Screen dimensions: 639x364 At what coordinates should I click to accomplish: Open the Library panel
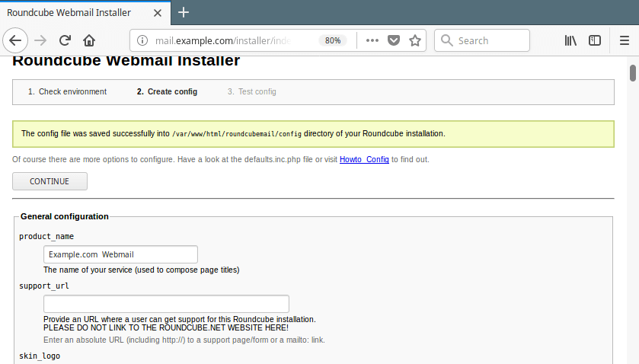click(x=570, y=40)
